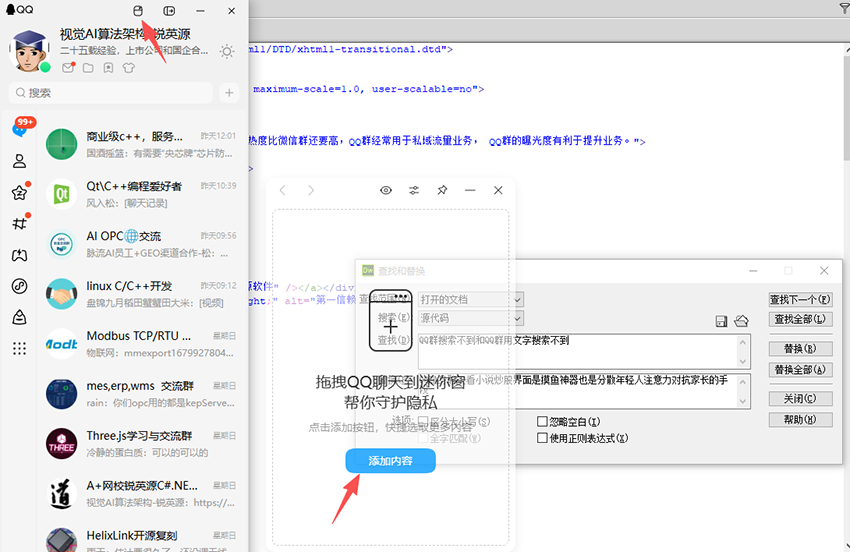Click the 添加内容 button
The height and width of the screenshot is (552, 850).
[390, 461]
